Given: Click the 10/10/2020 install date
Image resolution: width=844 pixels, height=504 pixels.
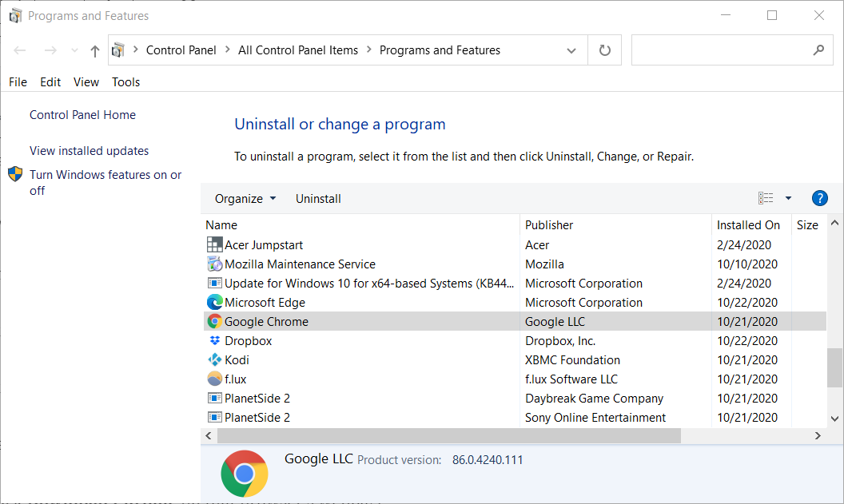Looking at the screenshot, I should [747, 264].
